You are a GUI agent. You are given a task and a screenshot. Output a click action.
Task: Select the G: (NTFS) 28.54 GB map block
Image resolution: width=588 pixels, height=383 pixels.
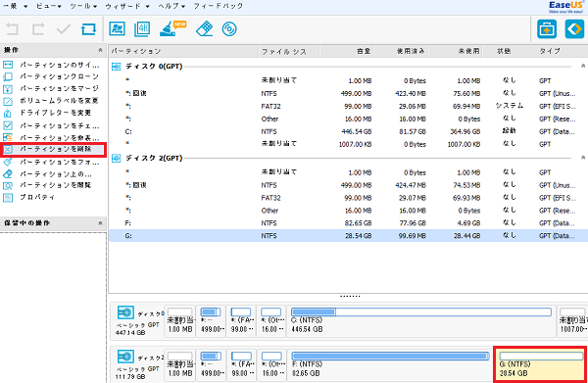point(540,364)
